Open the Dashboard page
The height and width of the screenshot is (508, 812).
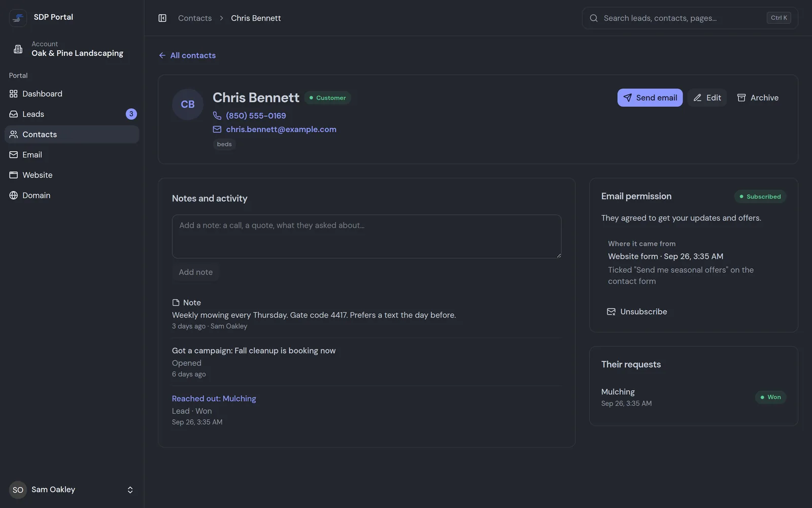tap(72, 94)
